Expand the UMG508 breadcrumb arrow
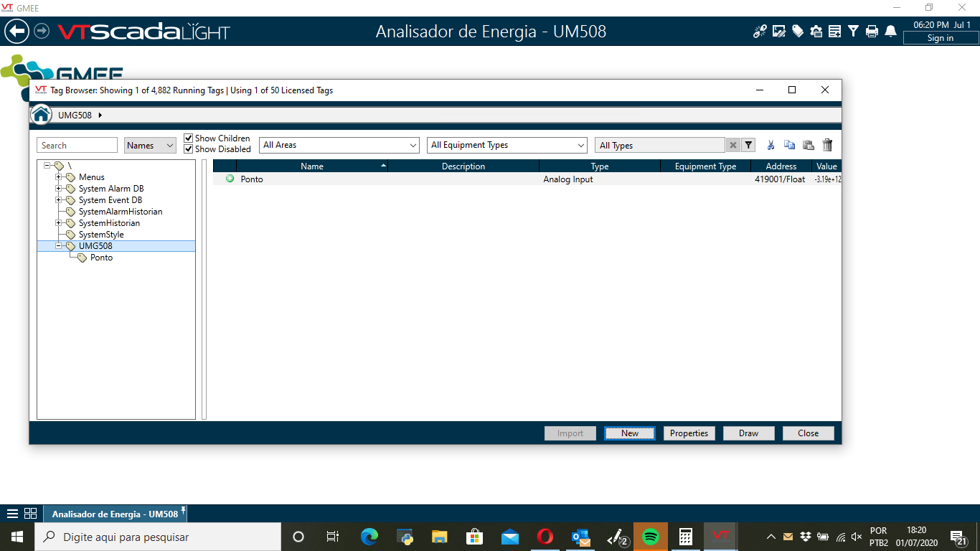980x551 pixels. click(100, 115)
